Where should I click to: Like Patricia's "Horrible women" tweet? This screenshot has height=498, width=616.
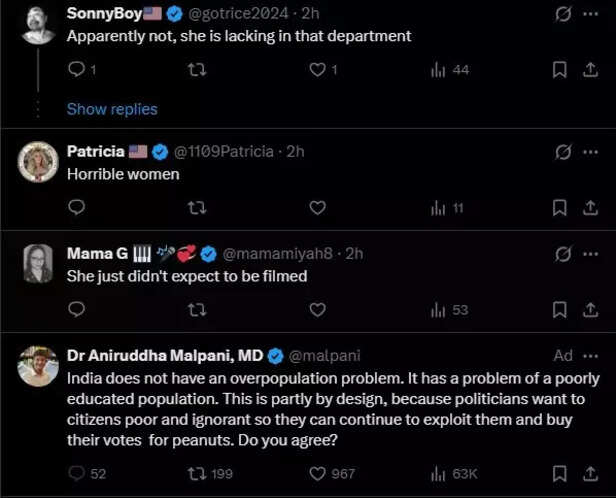[x=317, y=208]
